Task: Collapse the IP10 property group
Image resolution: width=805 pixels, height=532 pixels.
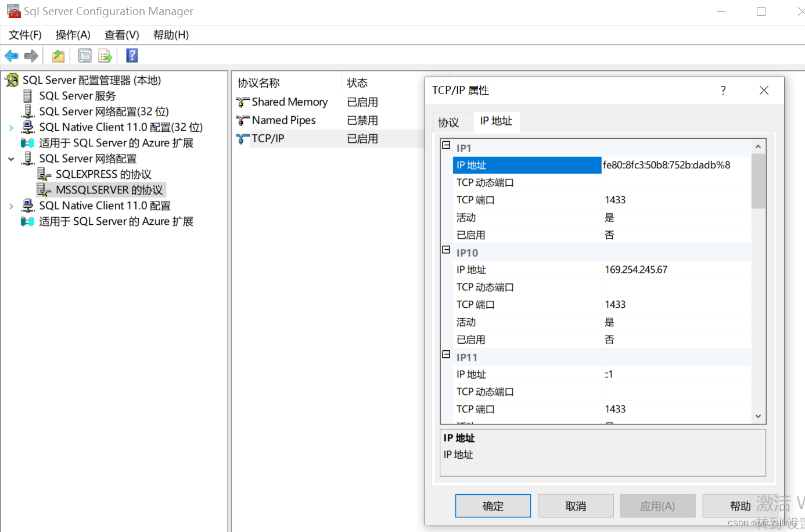Action: point(446,250)
